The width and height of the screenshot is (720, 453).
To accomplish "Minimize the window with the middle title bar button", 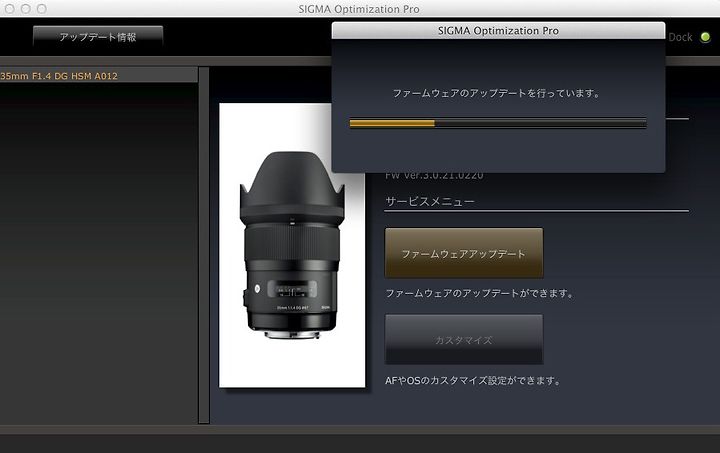I will click(26, 9).
